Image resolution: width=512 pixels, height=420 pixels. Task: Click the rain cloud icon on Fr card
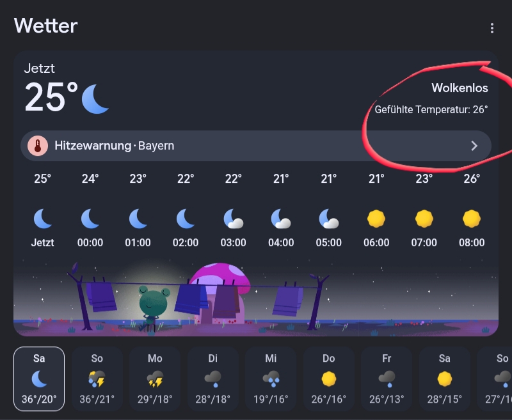click(387, 379)
